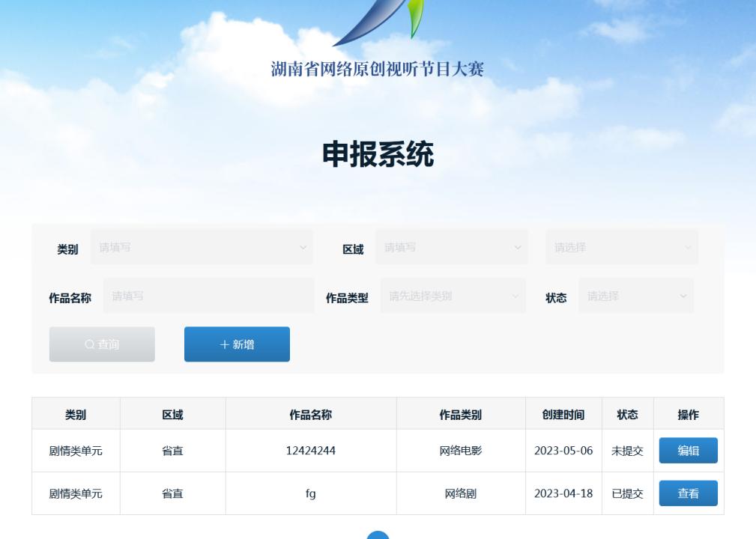Click 查看 to view the fg entry
This screenshot has width=756, height=539.
click(x=689, y=493)
